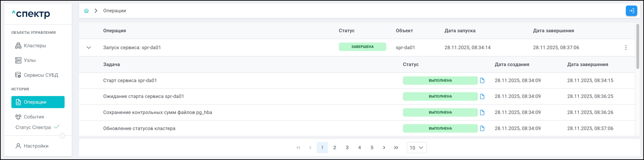The width and height of the screenshot is (644, 160).
Task: Collapse the Запуск сервиса: spr-da01 row
Action: pyautogui.click(x=89, y=47)
